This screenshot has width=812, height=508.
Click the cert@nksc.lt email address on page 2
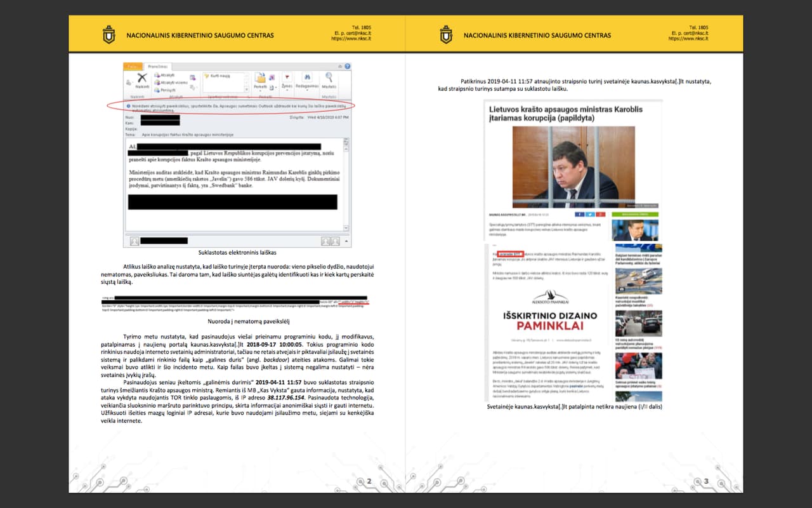point(358,33)
